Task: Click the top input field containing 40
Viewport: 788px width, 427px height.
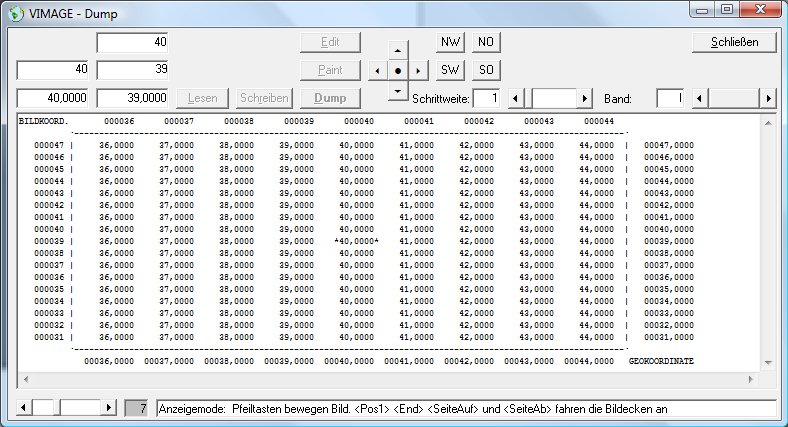Action: point(132,42)
